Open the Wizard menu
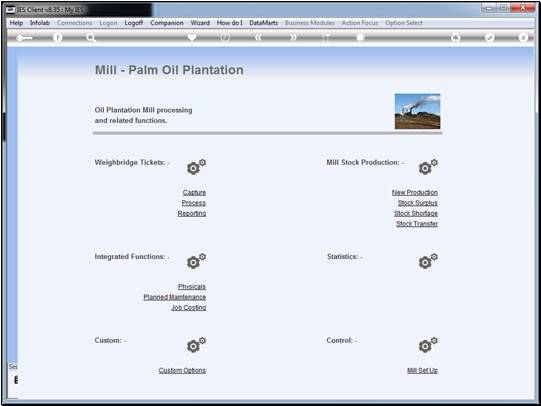This screenshot has height=406, width=541. coord(200,23)
